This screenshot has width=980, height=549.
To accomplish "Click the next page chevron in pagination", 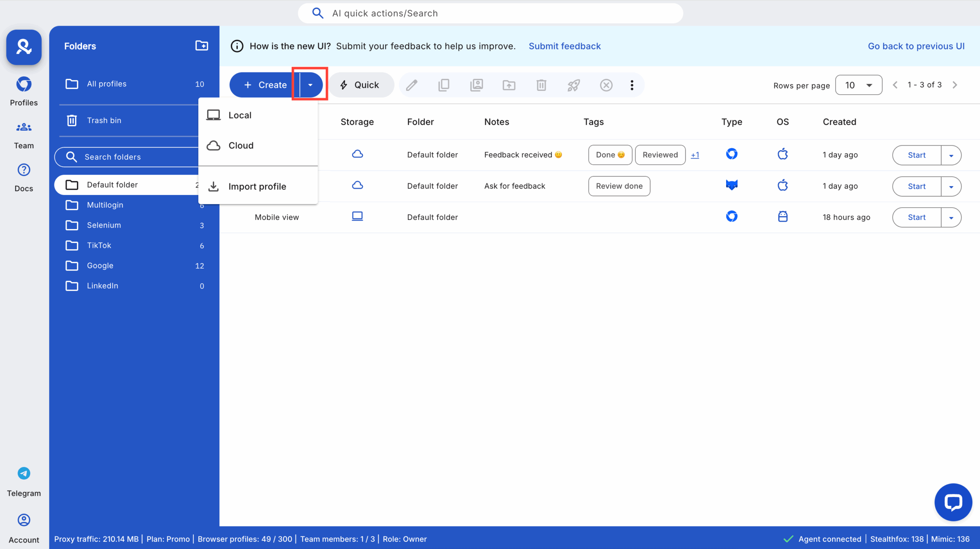I will pyautogui.click(x=955, y=85).
